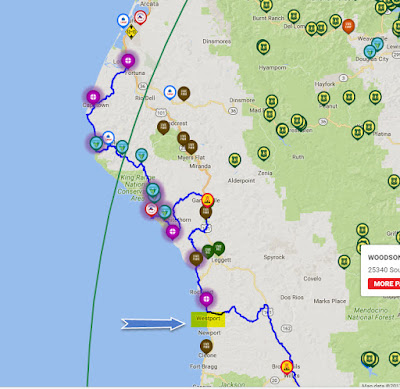The width and height of the screenshot is (400, 389).
Task: Click the Highway 162 shield
Action: pyautogui.click(x=286, y=329)
